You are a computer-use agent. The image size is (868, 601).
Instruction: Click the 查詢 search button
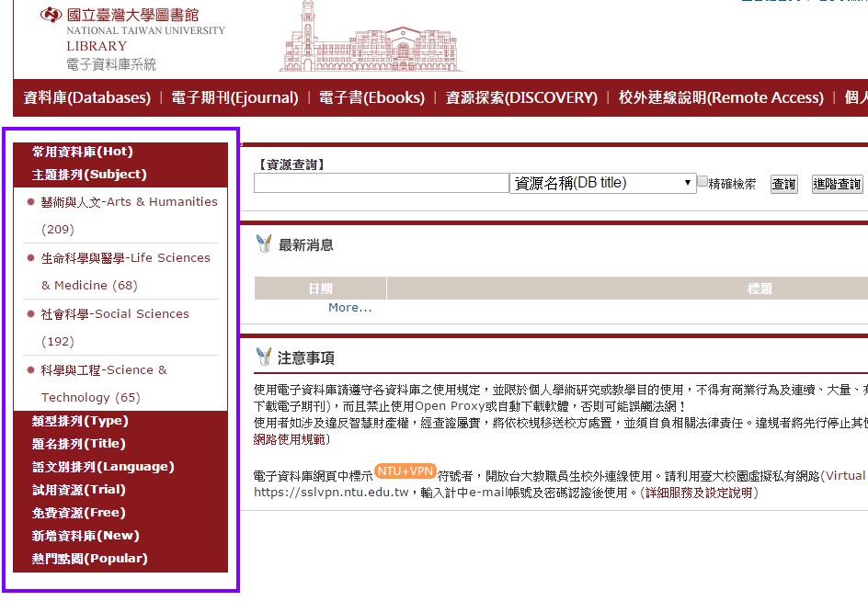point(783,184)
